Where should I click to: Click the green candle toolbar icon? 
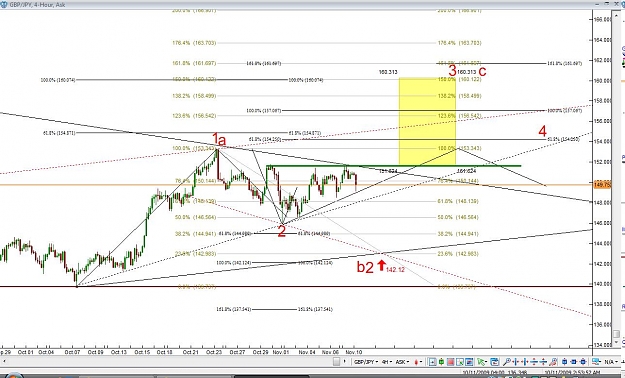click(441, 362)
